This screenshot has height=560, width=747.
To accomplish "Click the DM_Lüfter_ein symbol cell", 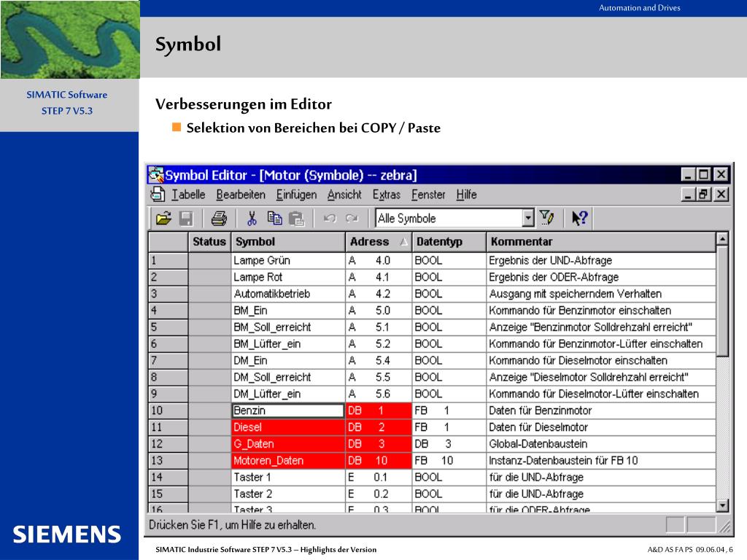I will coord(287,394).
